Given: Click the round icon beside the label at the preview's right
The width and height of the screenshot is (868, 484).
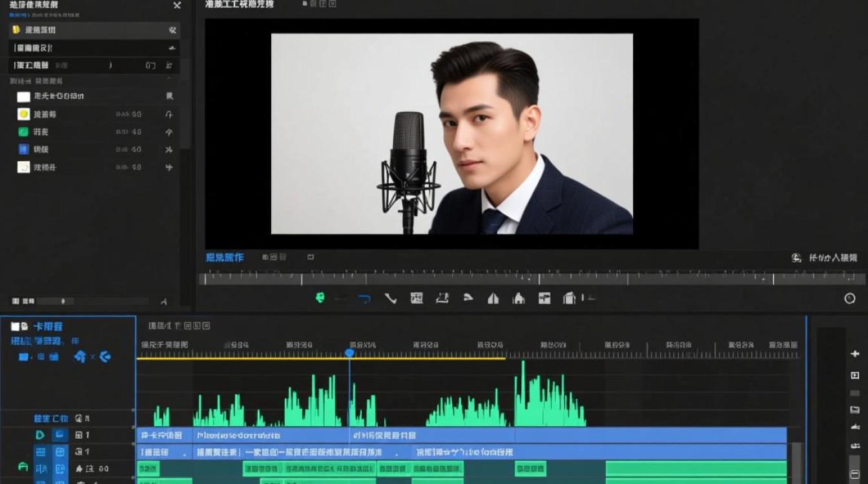Looking at the screenshot, I should (796, 257).
